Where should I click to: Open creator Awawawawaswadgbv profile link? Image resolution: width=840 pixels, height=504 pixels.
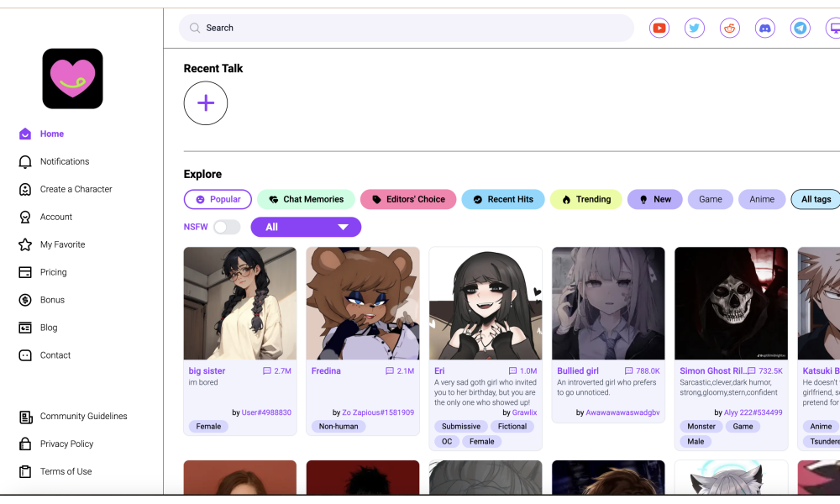point(622,412)
